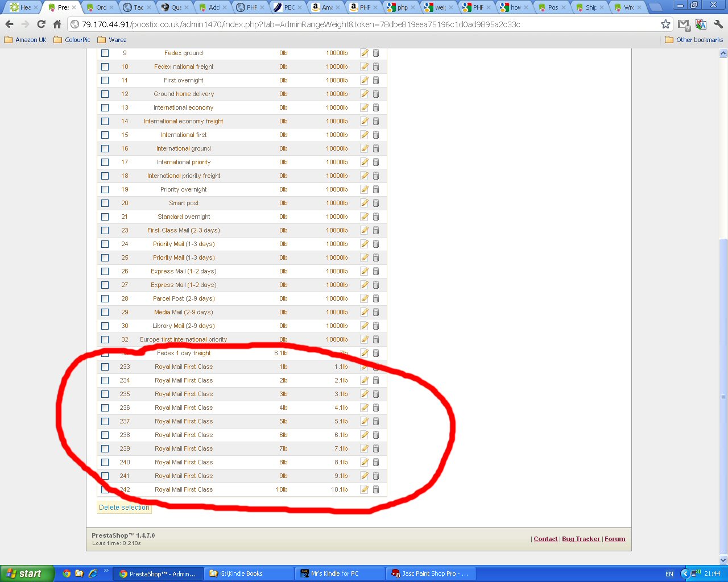Delete Royal Mail First Class row 236
This screenshot has width=728, height=582.
point(376,408)
